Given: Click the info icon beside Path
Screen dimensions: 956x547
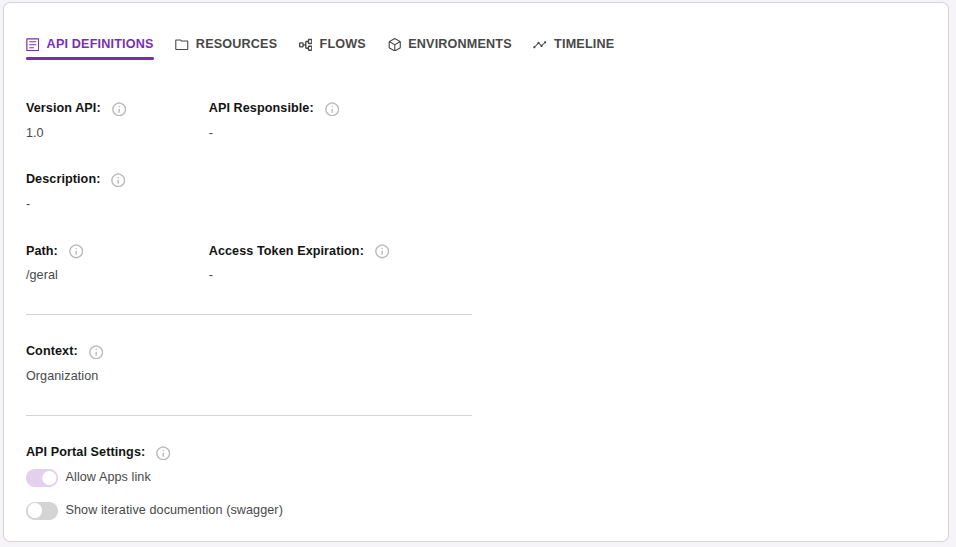Looking at the screenshot, I should click(x=76, y=252).
